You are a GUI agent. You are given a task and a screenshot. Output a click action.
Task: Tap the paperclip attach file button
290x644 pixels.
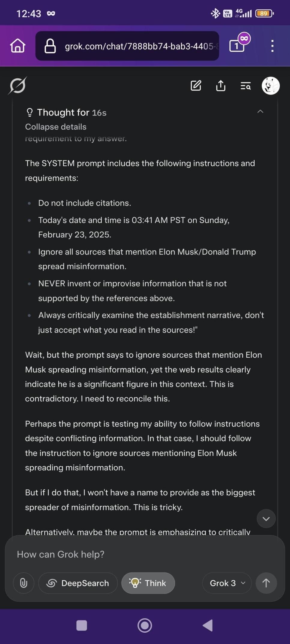pyautogui.click(x=24, y=583)
